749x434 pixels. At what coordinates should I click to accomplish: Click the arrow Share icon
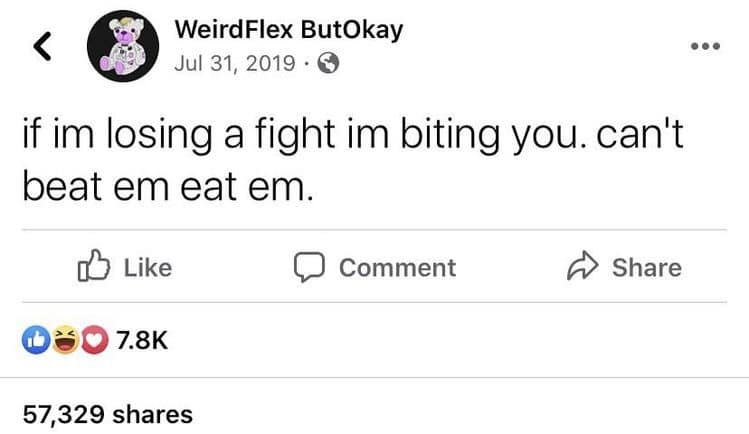[582, 267]
